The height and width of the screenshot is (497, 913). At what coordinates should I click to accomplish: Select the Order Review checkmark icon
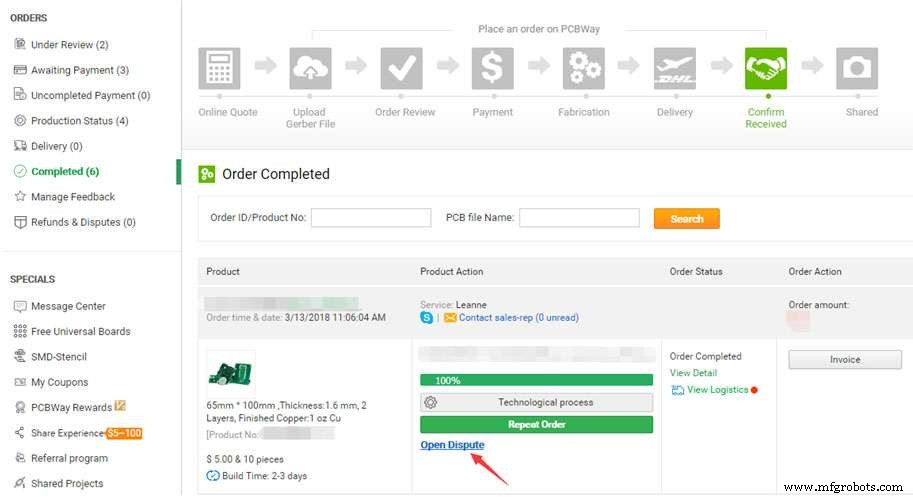[401, 68]
